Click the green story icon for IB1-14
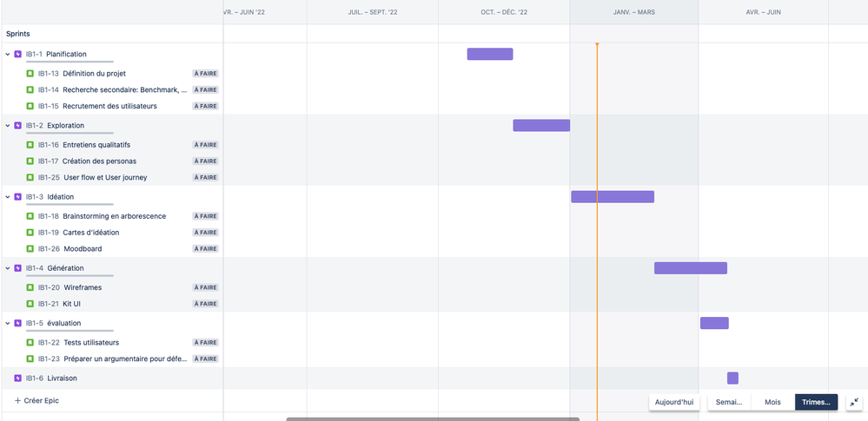Viewport: 868px width, 421px height. coord(30,89)
